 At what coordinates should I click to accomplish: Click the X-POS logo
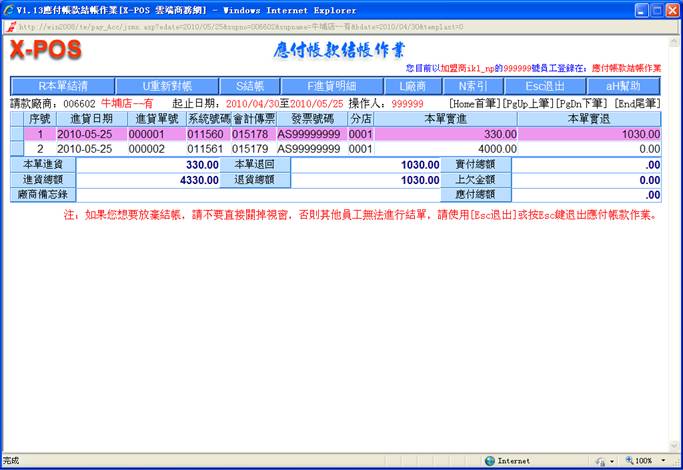click(44, 50)
